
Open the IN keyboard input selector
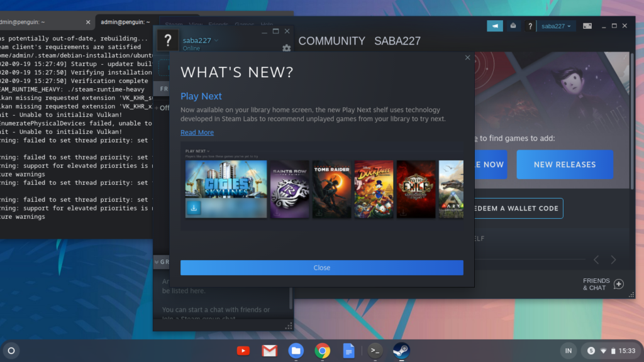[x=569, y=351]
